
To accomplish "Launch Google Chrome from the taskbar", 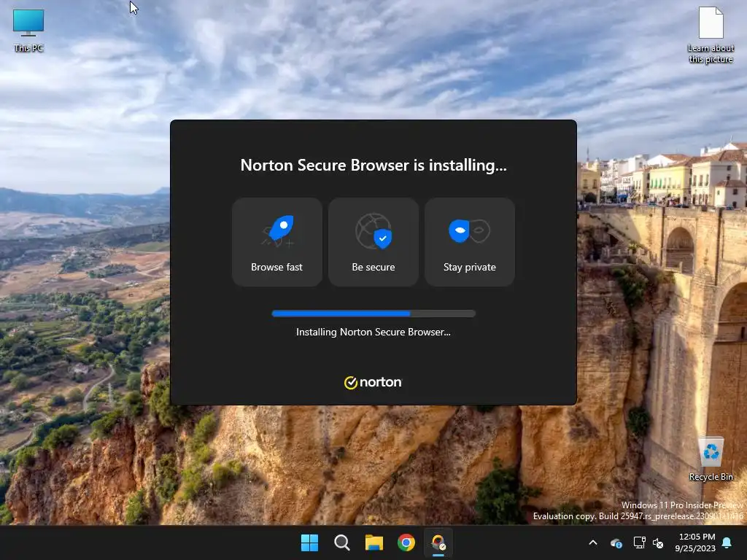I will pyautogui.click(x=406, y=542).
